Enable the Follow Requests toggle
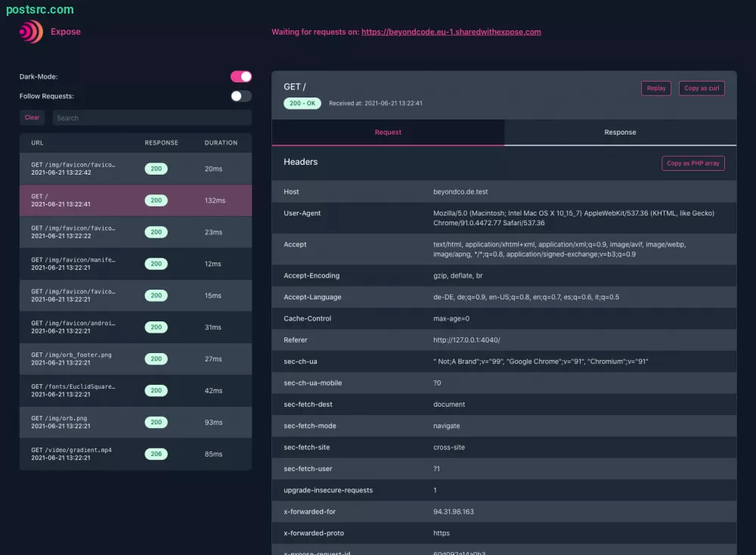Image resolution: width=756 pixels, height=555 pixels. click(241, 96)
